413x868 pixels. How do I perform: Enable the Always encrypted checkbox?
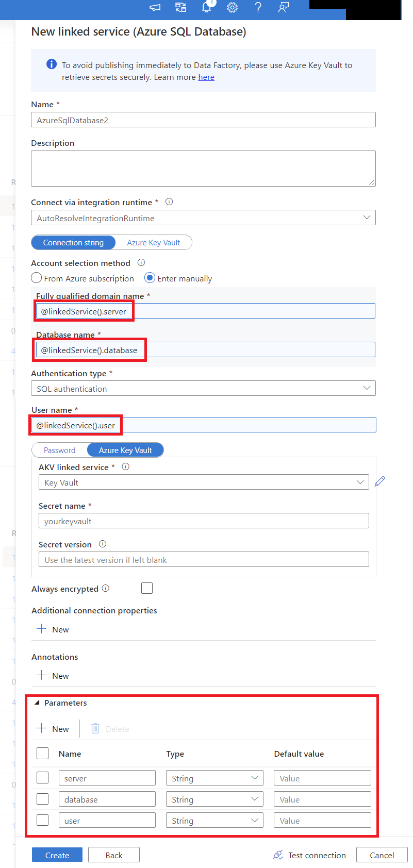tap(147, 588)
